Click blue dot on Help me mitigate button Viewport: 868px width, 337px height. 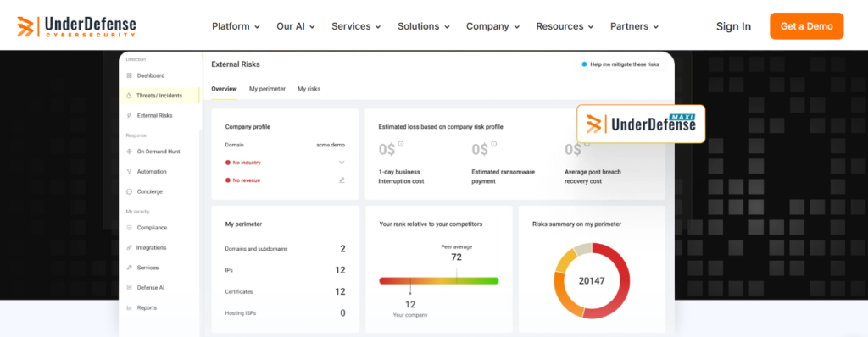pyautogui.click(x=584, y=64)
